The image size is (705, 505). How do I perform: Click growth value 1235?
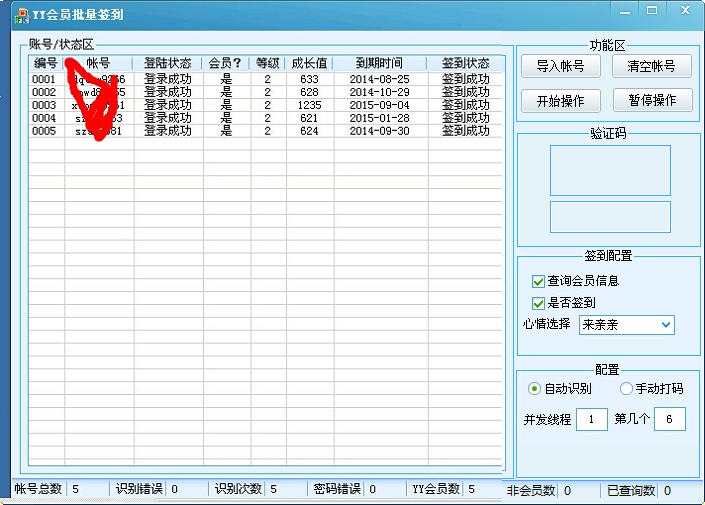309,106
